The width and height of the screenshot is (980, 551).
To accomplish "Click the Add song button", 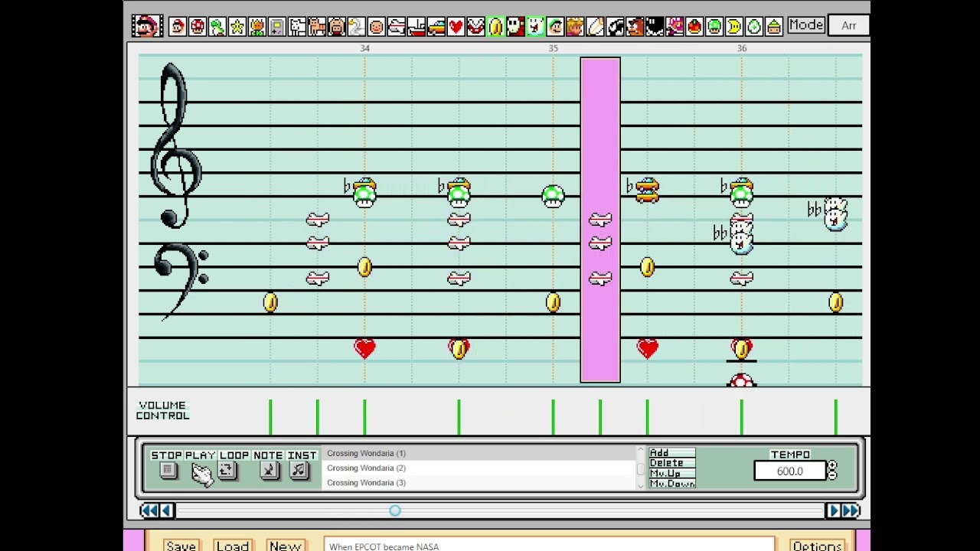I will (672, 453).
